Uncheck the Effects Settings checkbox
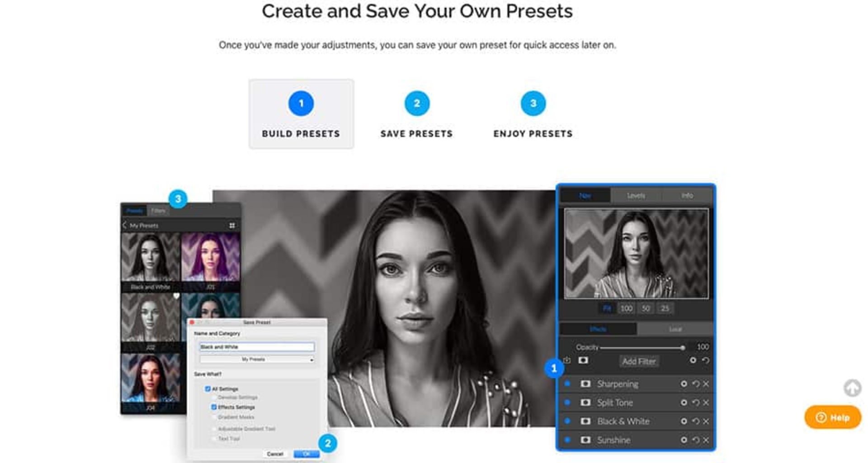This screenshot has height=463, width=868. 214,407
